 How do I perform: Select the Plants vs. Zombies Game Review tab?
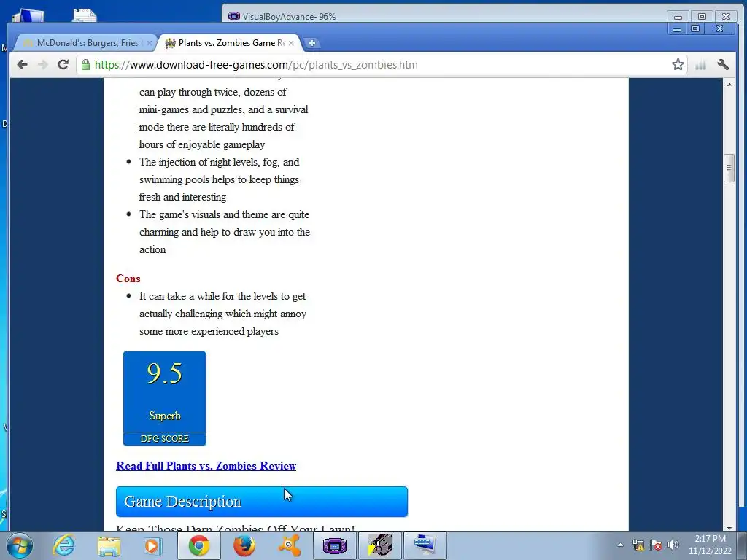(228, 43)
